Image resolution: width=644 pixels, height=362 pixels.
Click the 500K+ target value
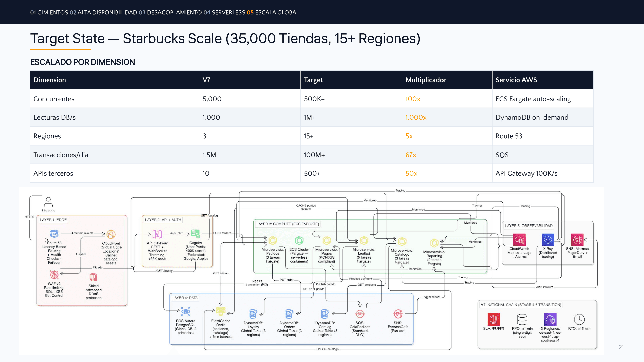coord(314,99)
